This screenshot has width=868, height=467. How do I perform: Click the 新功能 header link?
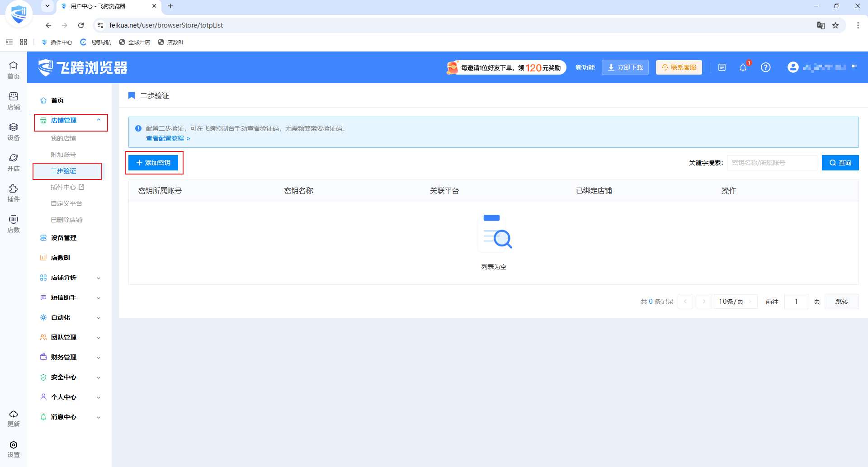[585, 67]
